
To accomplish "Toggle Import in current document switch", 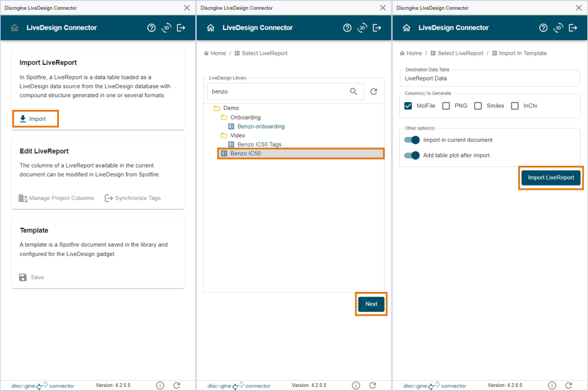I will tap(412, 140).
